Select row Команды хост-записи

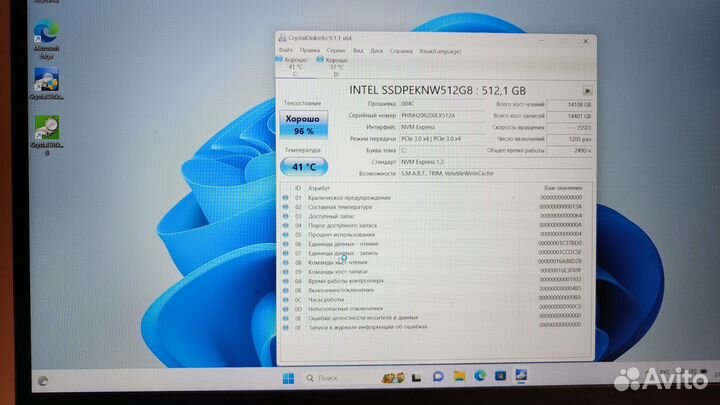(433, 271)
